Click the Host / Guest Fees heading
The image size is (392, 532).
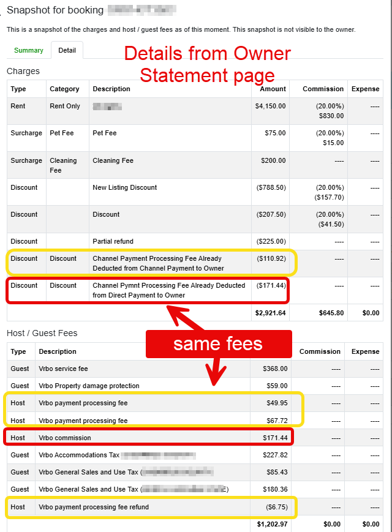tap(42, 333)
